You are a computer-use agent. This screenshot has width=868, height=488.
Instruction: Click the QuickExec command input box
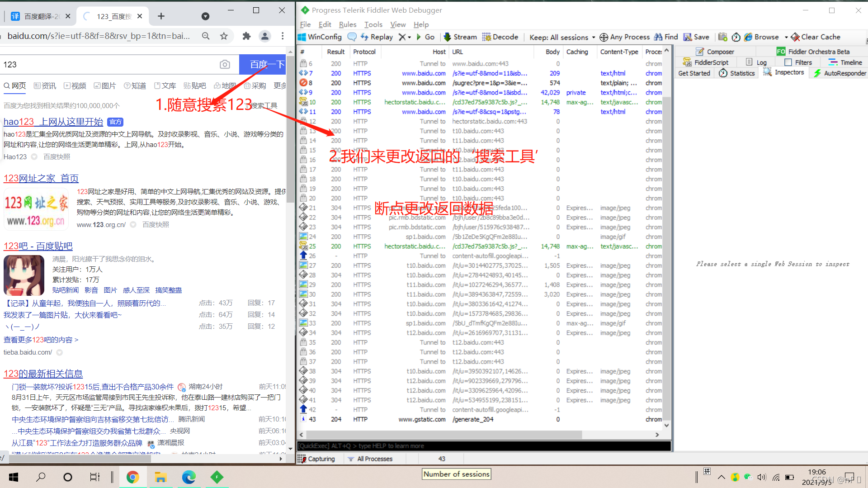pyautogui.click(x=484, y=446)
